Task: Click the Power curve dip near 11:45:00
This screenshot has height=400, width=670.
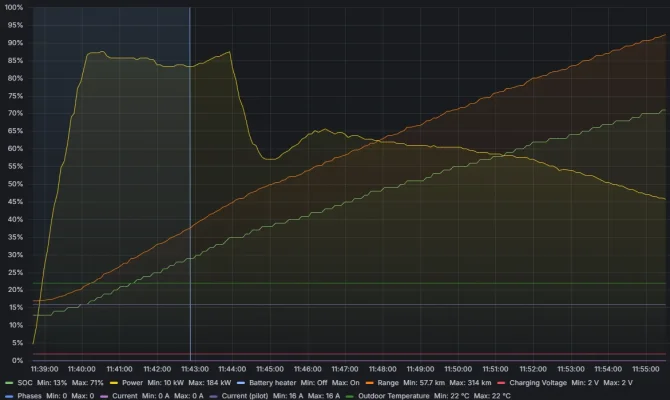Action: [270, 159]
